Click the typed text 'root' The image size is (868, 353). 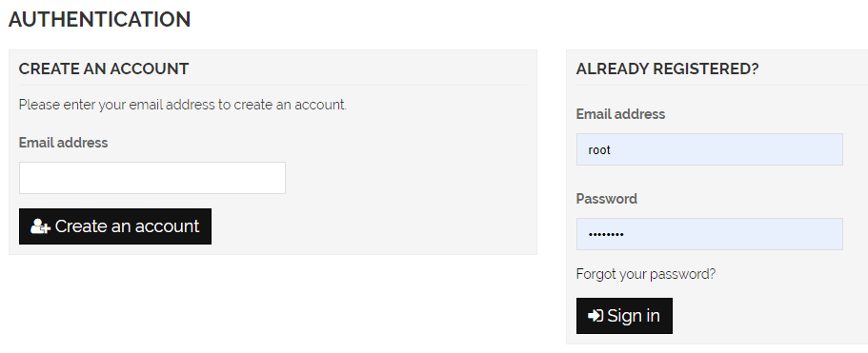coord(599,149)
